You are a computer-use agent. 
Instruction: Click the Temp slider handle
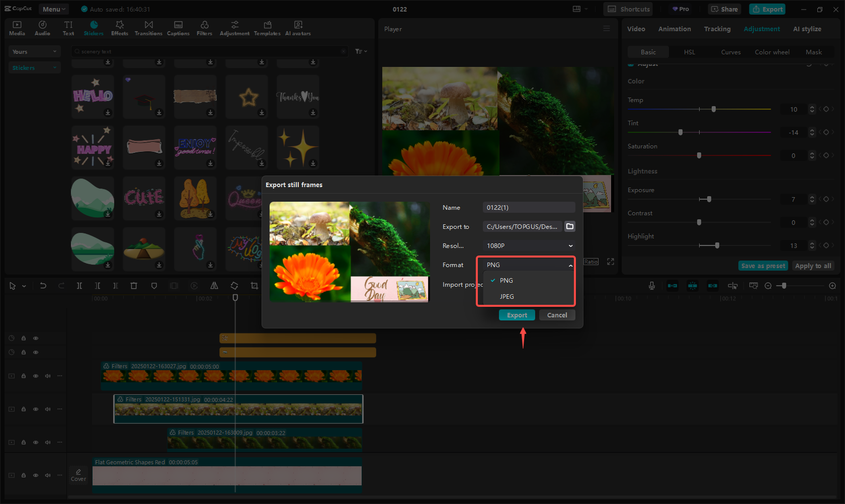pyautogui.click(x=713, y=109)
